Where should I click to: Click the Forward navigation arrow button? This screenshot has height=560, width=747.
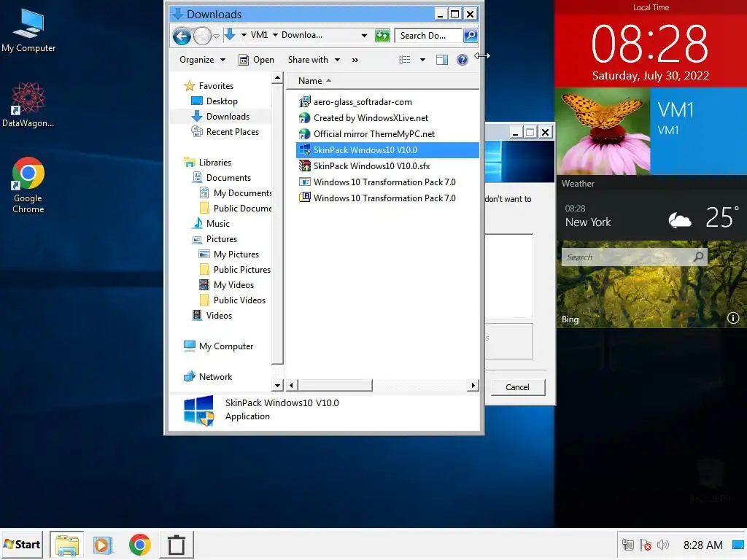[202, 36]
